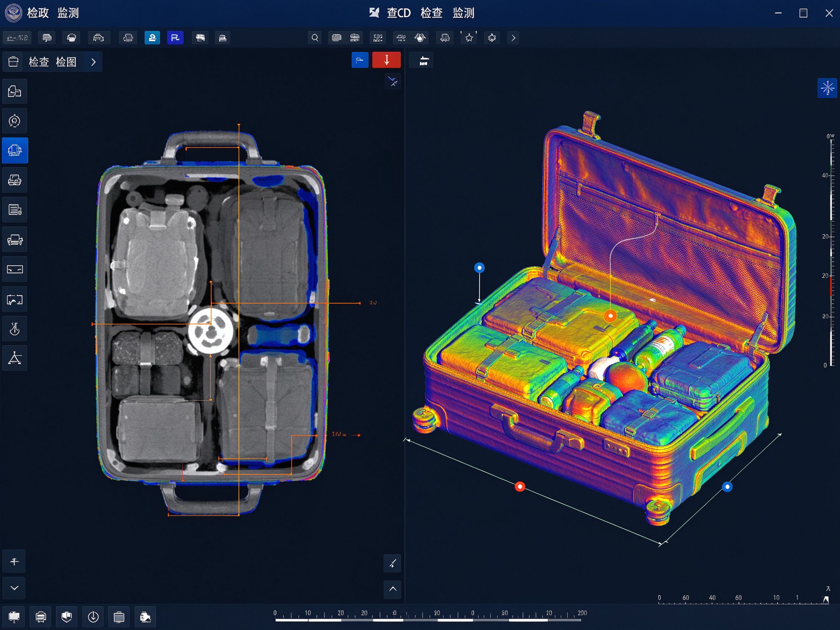Toggle the blue flag button above scan view
Viewport: 840px width, 630px height.
coord(360,60)
